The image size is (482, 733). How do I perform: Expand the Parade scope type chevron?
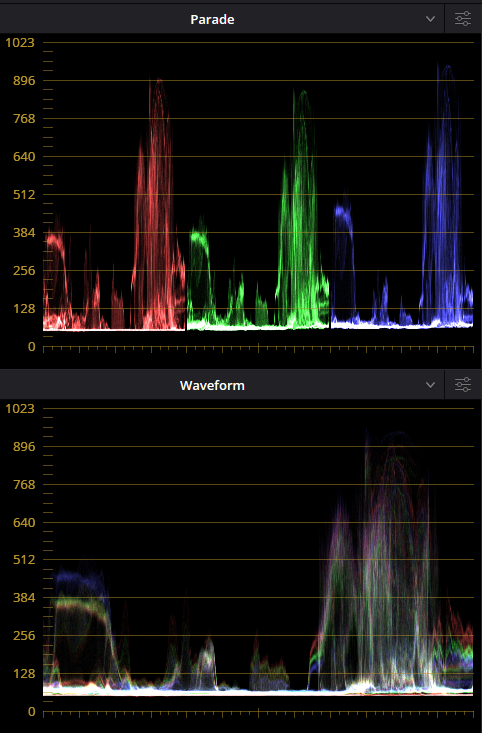click(430, 19)
